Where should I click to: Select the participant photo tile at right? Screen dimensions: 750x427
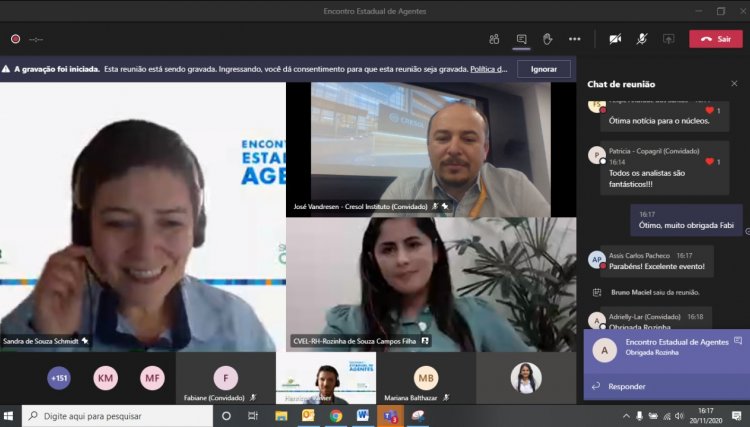(526, 378)
